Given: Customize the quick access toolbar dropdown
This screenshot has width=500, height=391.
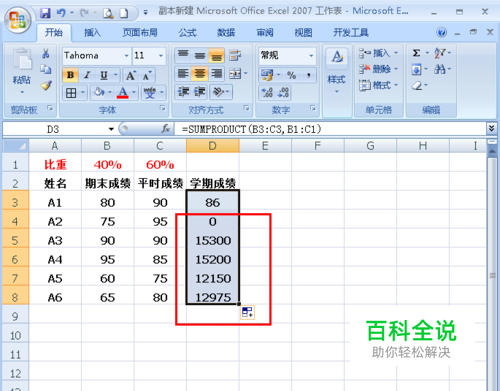Looking at the screenshot, I should click(146, 13).
